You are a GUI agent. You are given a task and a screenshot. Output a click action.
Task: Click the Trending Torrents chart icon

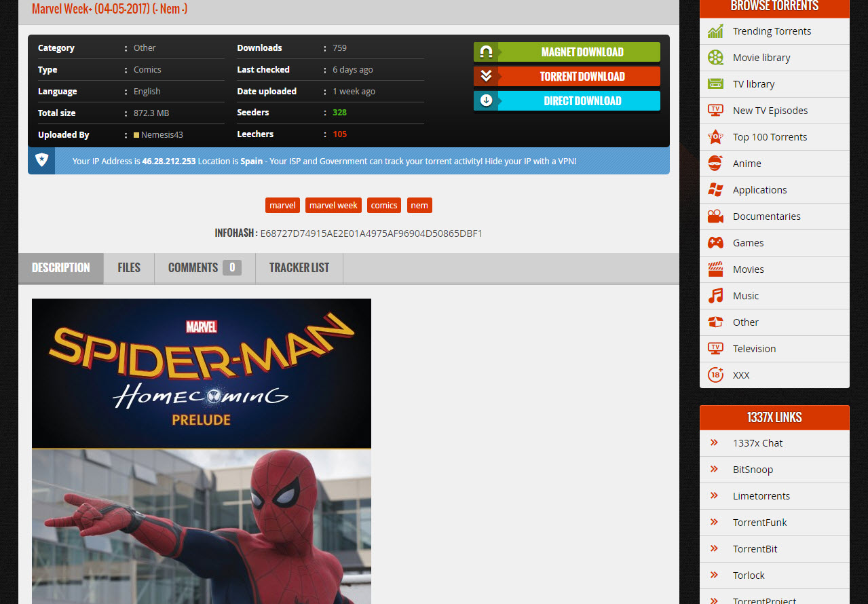715,31
